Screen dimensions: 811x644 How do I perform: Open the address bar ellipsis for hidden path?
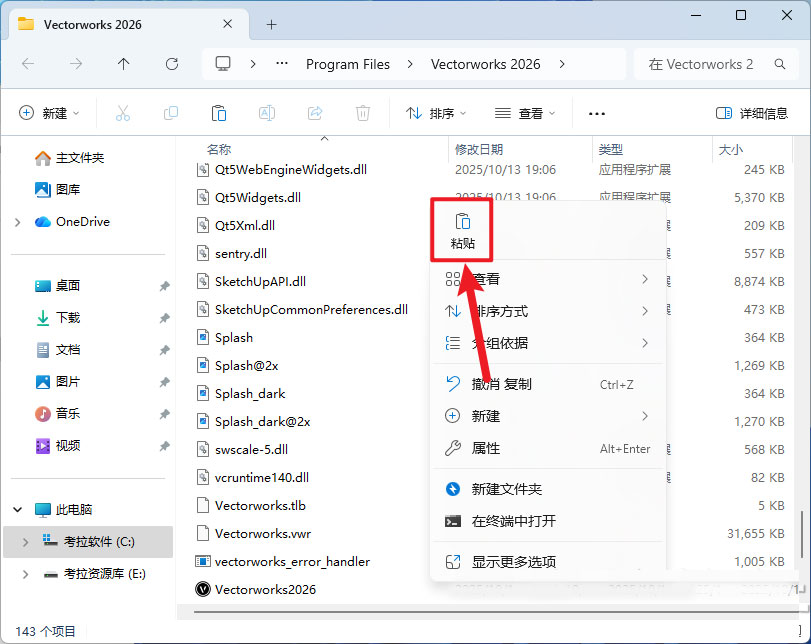pos(282,64)
